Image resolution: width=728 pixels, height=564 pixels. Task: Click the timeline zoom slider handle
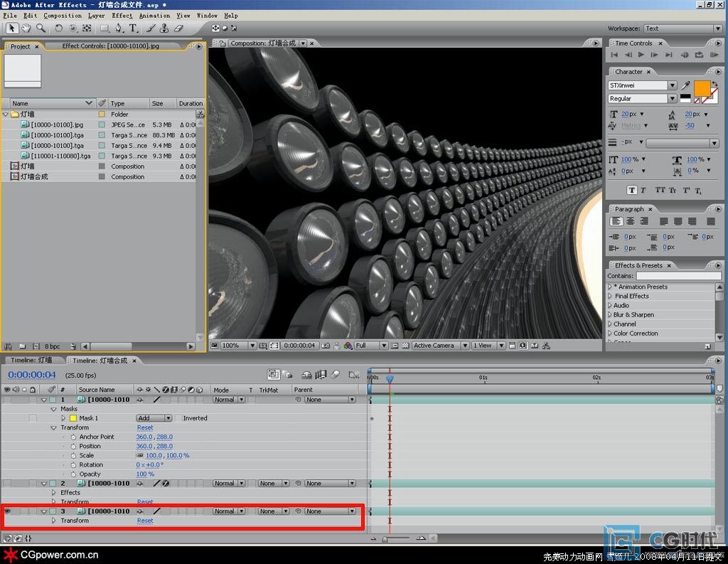(x=385, y=539)
